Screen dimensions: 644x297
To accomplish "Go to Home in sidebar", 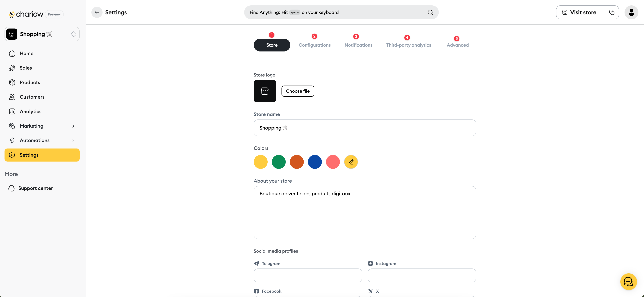I will pos(42,53).
